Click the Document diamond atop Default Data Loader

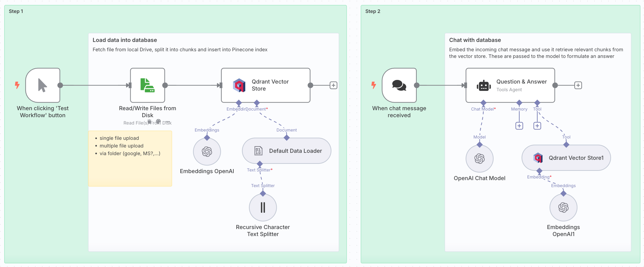pos(287,137)
